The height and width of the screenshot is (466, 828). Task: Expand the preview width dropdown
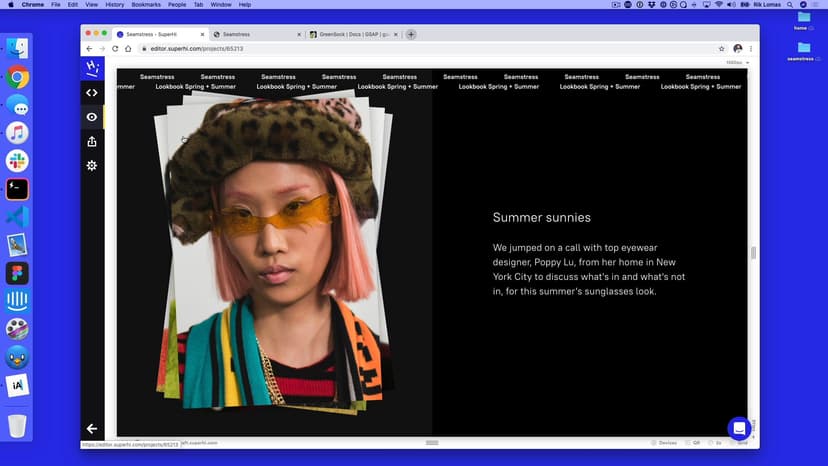738,63
